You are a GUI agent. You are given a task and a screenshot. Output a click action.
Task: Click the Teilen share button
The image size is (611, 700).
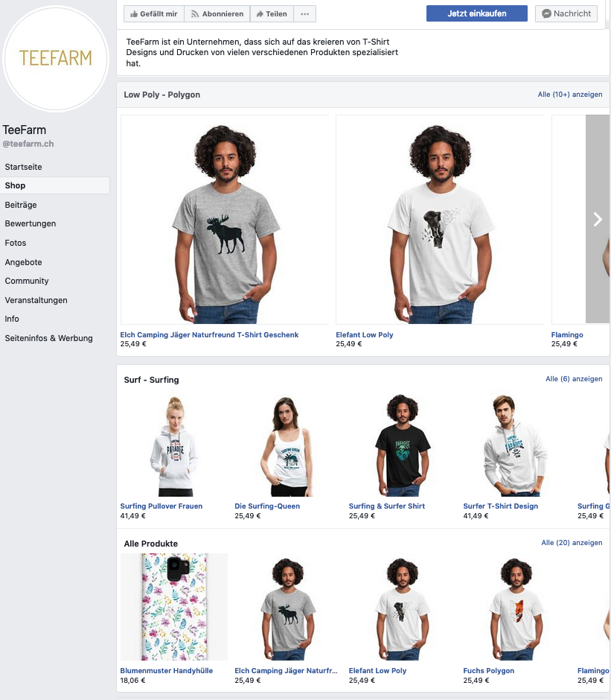coord(272,13)
